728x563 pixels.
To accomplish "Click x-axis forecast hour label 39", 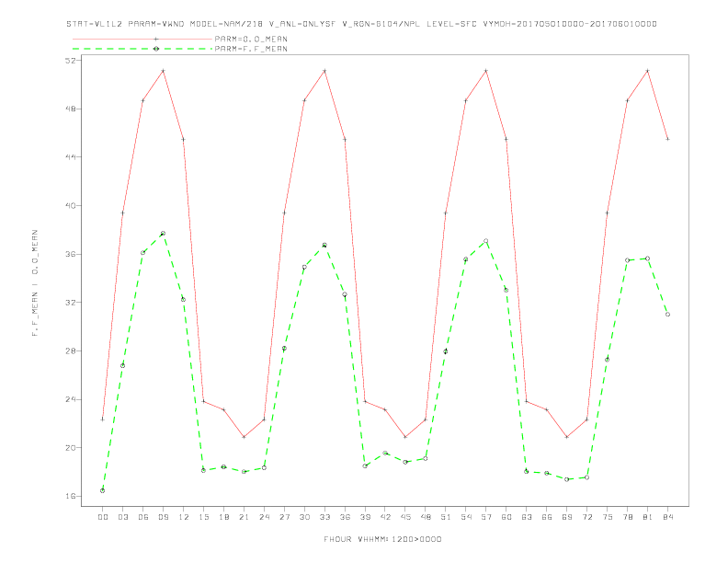I will point(365,517).
